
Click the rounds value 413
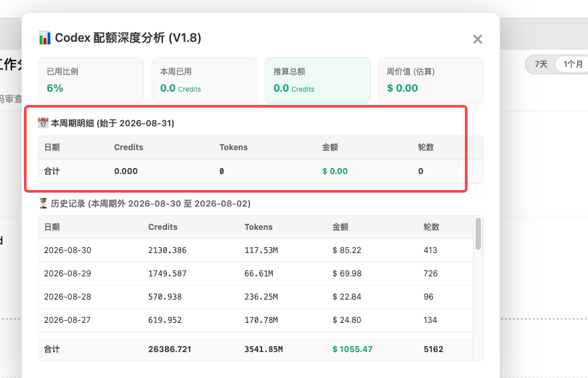pyautogui.click(x=430, y=250)
